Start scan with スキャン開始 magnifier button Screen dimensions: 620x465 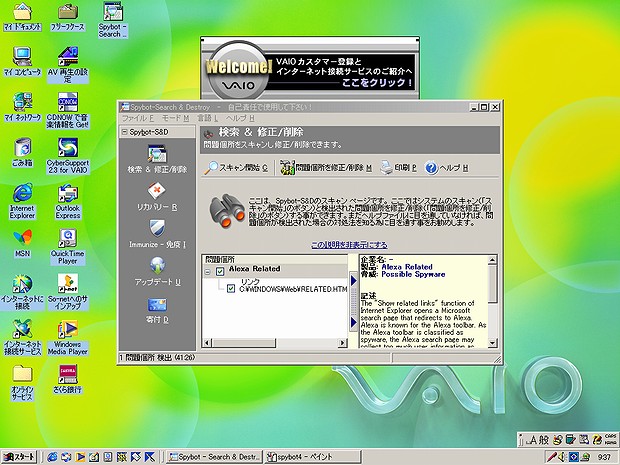point(236,168)
